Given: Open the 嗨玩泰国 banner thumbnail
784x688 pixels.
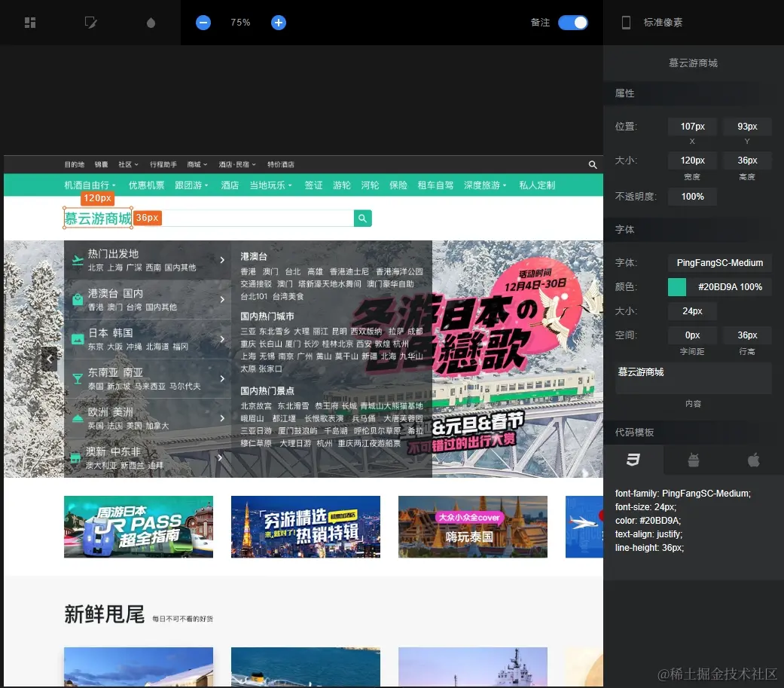Looking at the screenshot, I should click(x=472, y=527).
